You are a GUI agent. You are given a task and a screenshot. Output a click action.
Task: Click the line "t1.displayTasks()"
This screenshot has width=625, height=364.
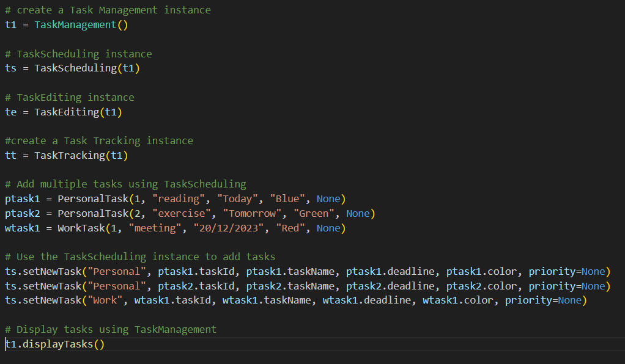pyautogui.click(x=54, y=344)
